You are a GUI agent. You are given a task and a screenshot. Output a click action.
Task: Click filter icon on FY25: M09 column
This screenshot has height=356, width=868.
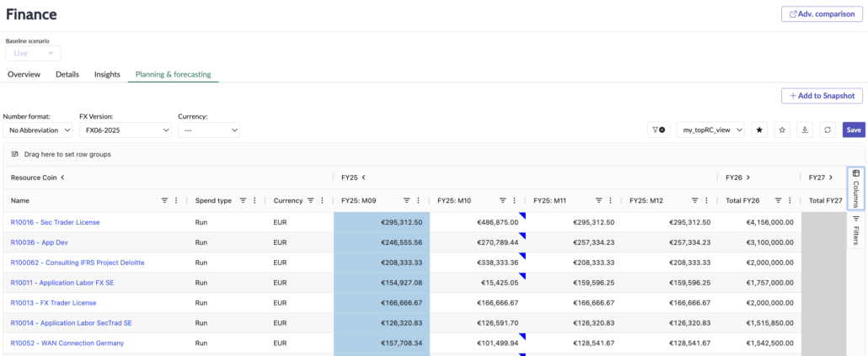pyautogui.click(x=406, y=200)
